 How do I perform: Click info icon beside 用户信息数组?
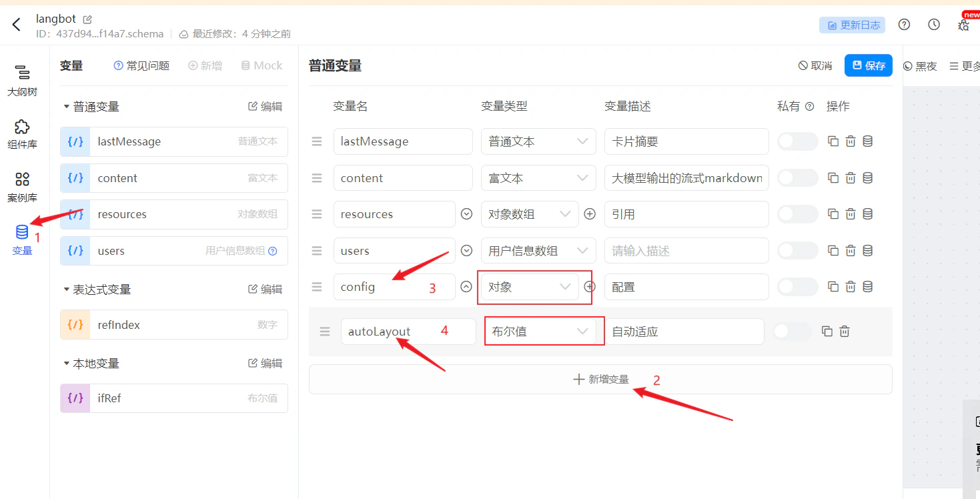(273, 251)
